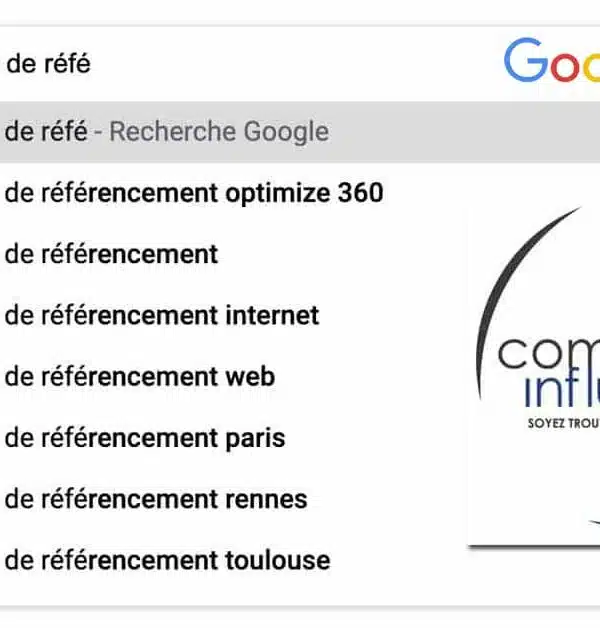
Task: Click the blue "G" of Google logo
Action: (x=525, y=62)
